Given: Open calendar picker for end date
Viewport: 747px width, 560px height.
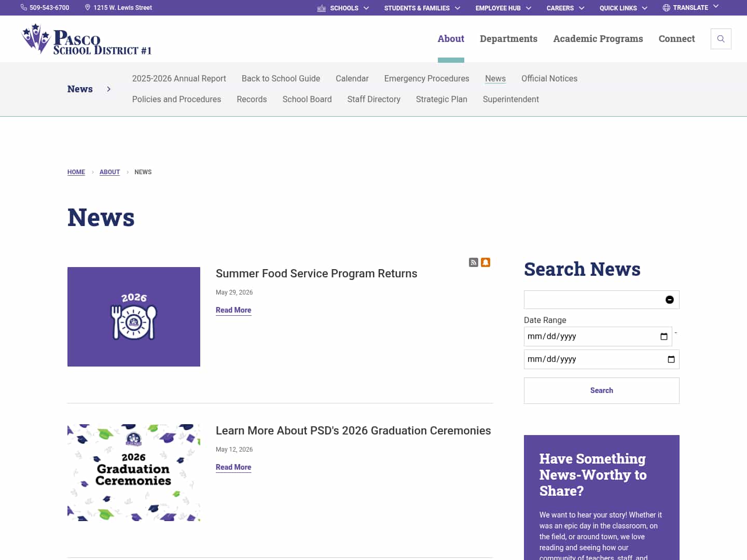Looking at the screenshot, I should click(x=671, y=359).
